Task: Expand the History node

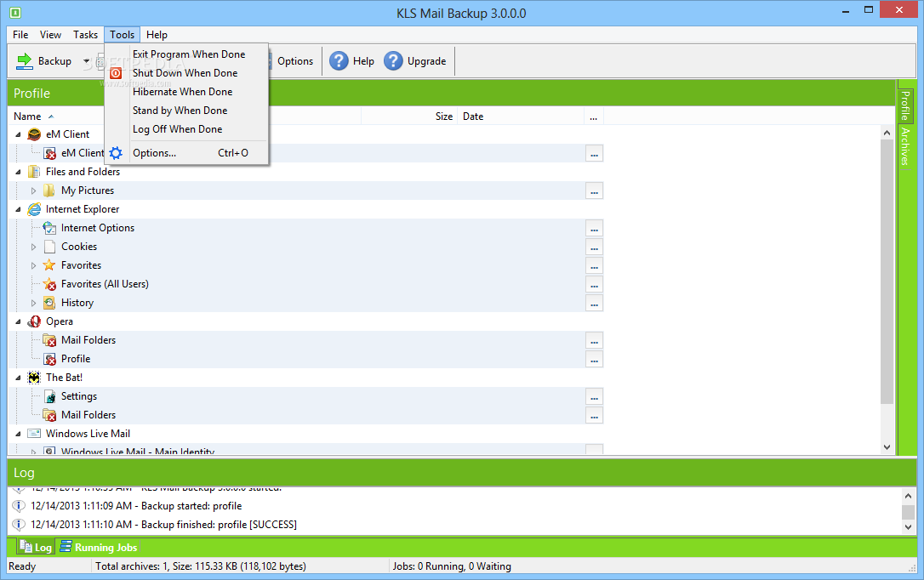Action: (x=33, y=304)
